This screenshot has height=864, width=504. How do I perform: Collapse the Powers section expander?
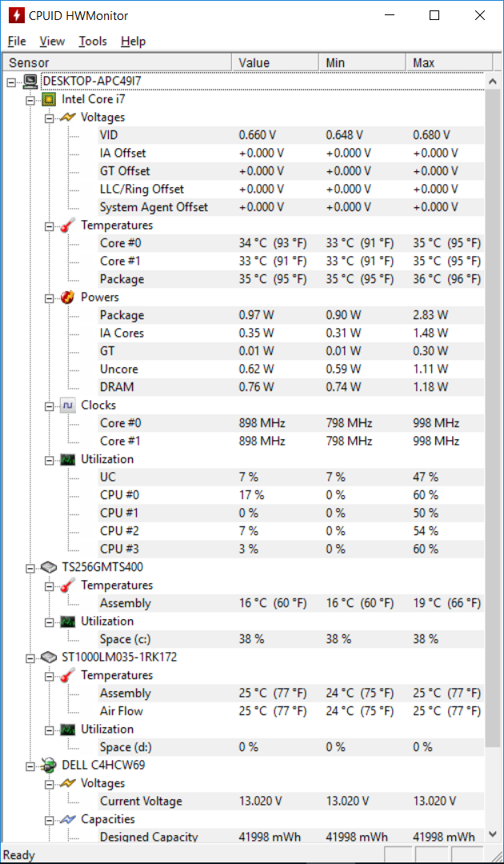(49, 298)
